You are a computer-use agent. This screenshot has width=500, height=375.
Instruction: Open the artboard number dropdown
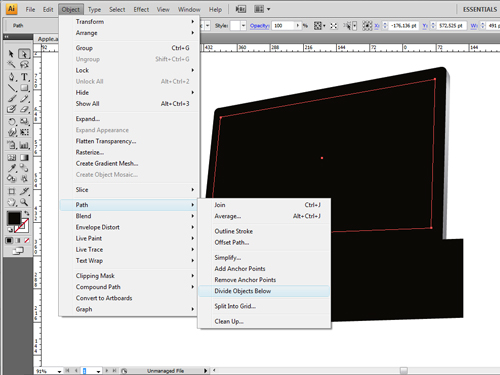point(98,371)
